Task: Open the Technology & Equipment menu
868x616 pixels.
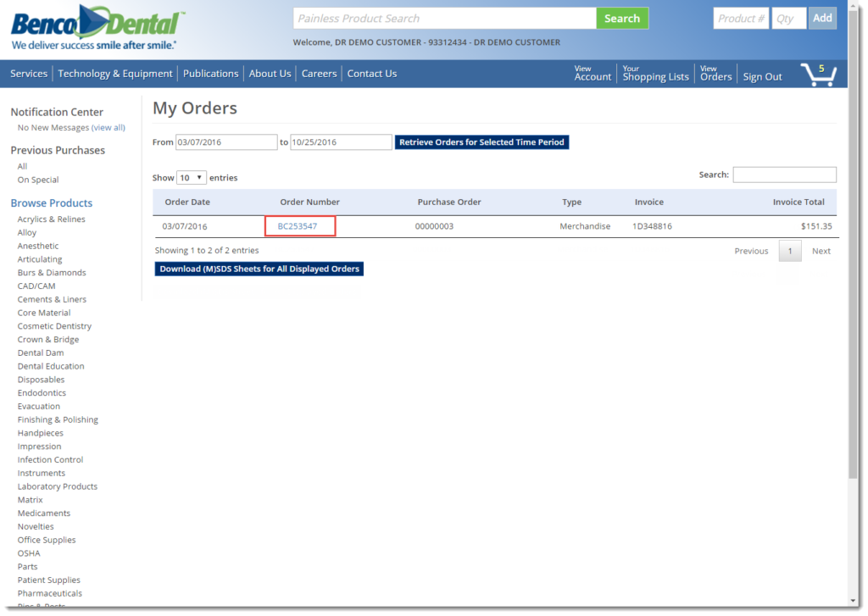Action: pos(115,74)
